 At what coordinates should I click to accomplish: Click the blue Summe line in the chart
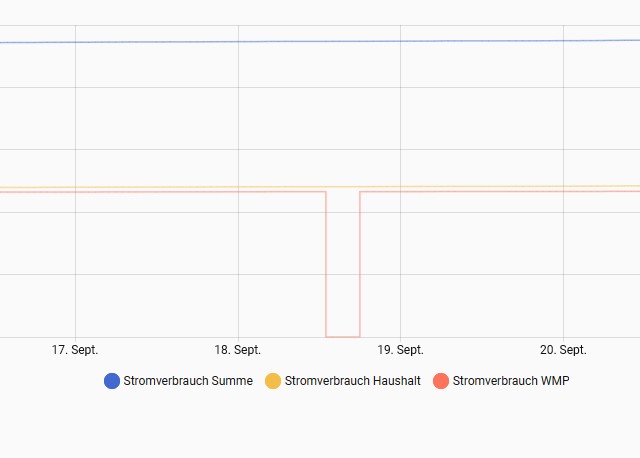tap(320, 41)
